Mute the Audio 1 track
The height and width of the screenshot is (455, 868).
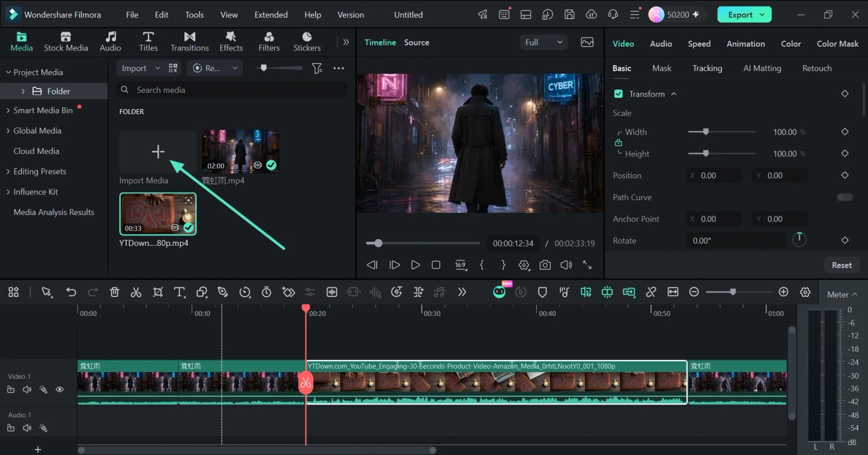pos(27,428)
